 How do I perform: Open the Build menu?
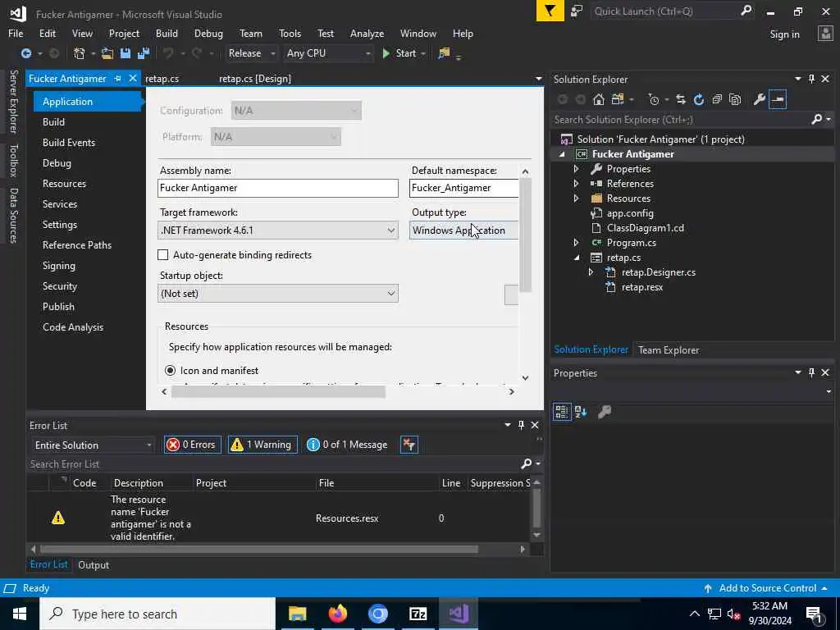(x=167, y=33)
